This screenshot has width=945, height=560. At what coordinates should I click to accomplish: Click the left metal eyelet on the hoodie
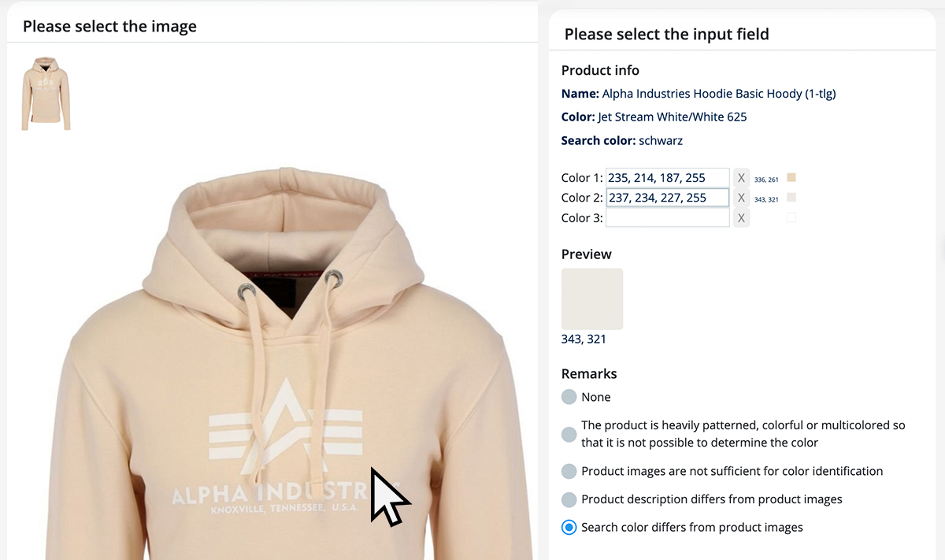coord(248,292)
